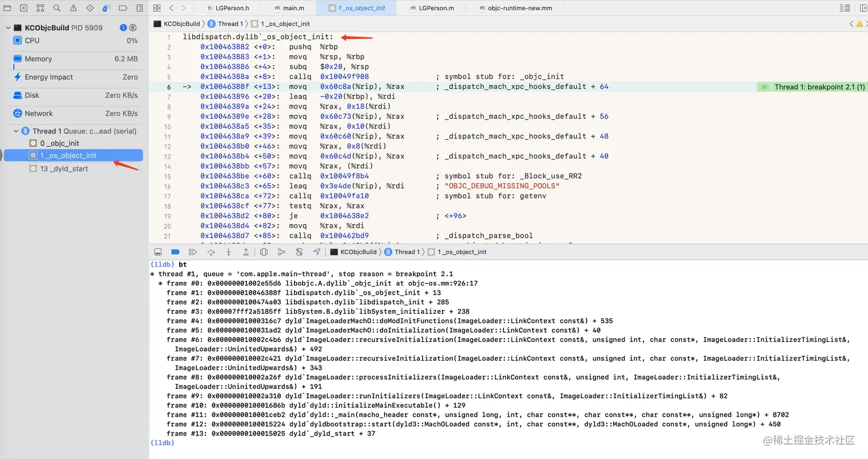Click the Thread 1 breakpoint 2.1 annotation

click(812, 87)
